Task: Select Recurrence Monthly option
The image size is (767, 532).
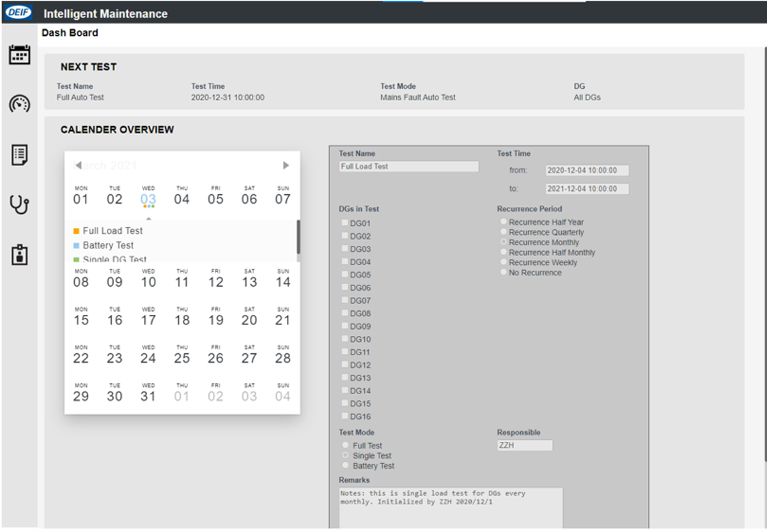Action: (x=504, y=242)
